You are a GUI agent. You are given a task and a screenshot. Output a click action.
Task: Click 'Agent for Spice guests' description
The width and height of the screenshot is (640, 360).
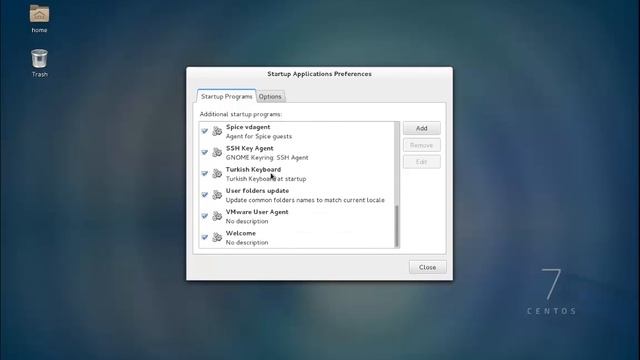(259, 136)
